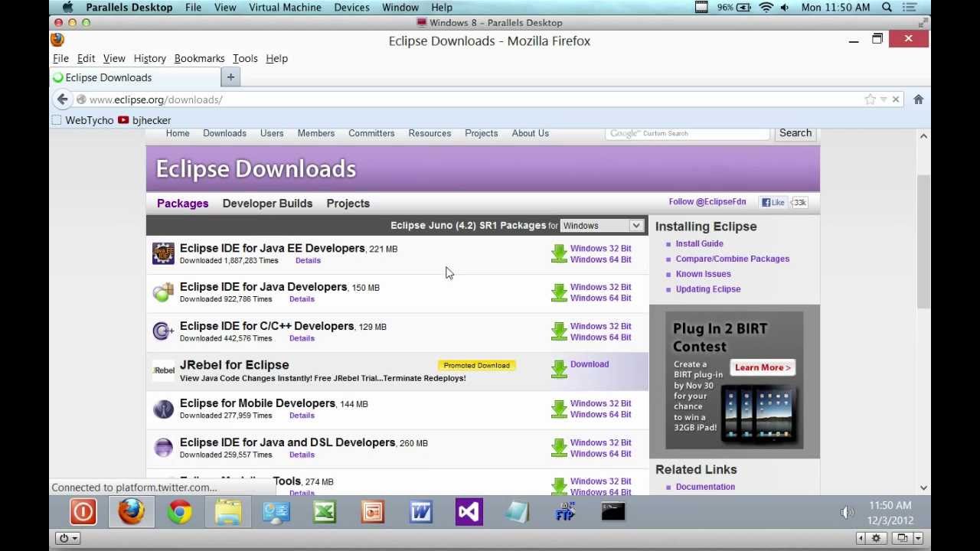The height and width of the screenshot is (551, 980).
Task: Open the FTP client in taskbar
Action: [x=565, y=512]
